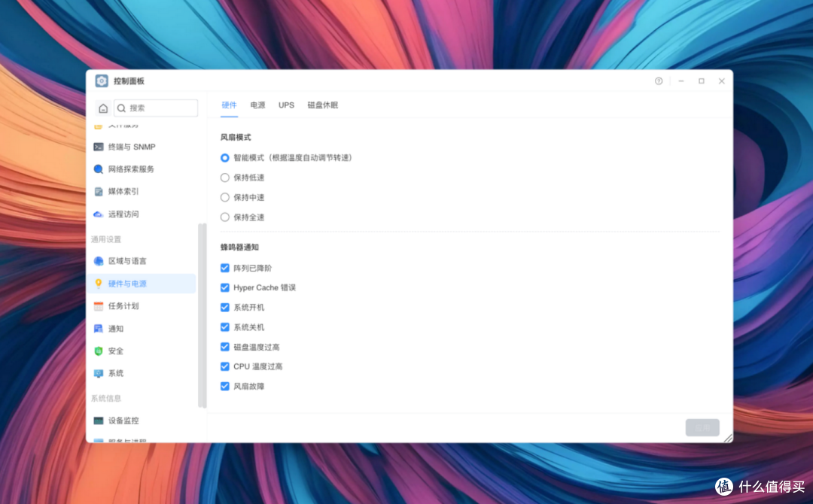This screenshot has width=813, height=504.
Task: Select 保持中速 radio button
Action: pos(224,197)
